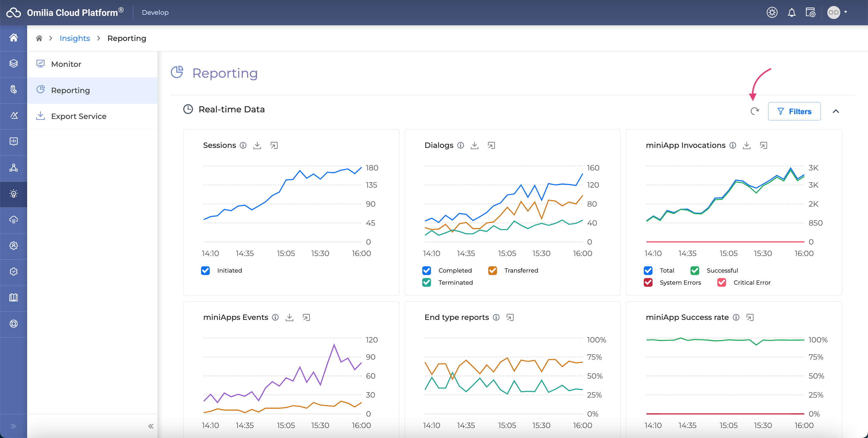Click the Insights lightbulb sidebar icon

tap(14, 194)
